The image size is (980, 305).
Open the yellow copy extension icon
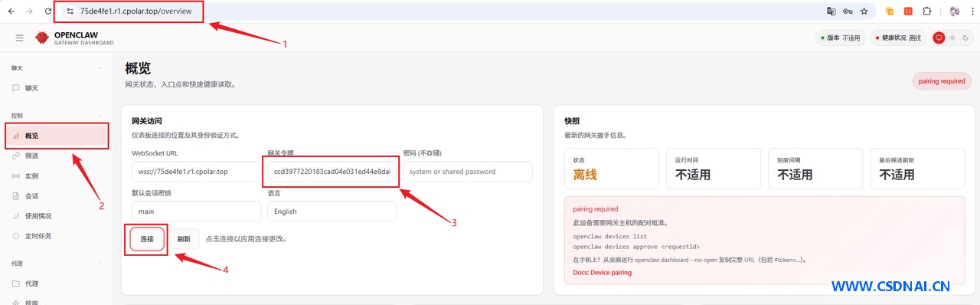click(x=890, y=11)
